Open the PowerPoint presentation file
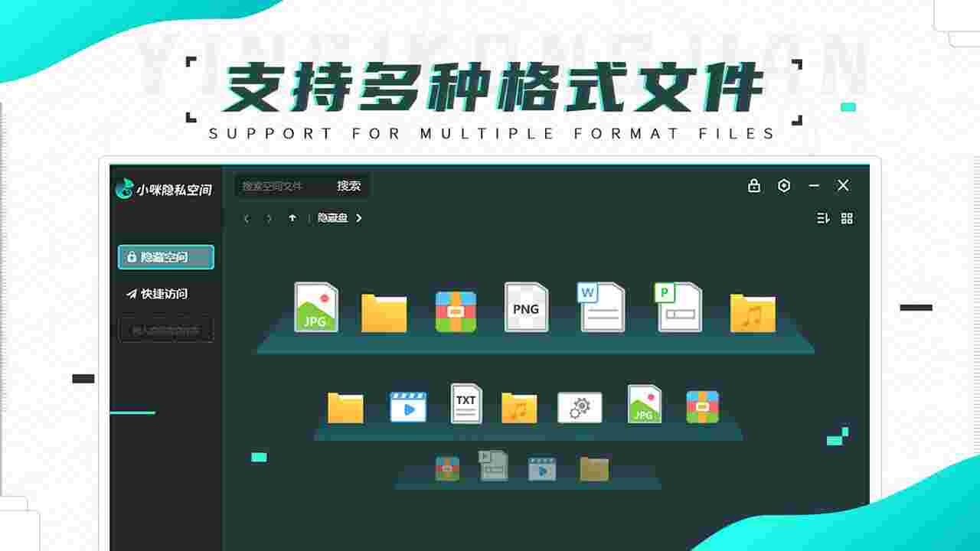This screenshot has height=551, width=980. click(679, 307)
